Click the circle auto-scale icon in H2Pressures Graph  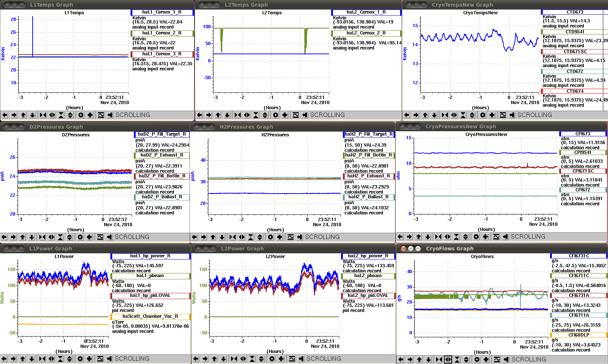(x=270, y=237)
